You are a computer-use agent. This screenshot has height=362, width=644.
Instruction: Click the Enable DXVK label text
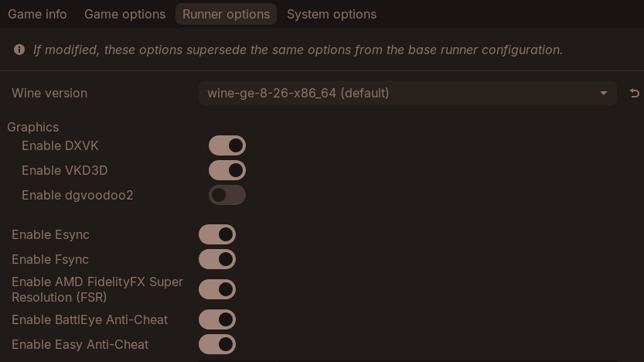60,145
